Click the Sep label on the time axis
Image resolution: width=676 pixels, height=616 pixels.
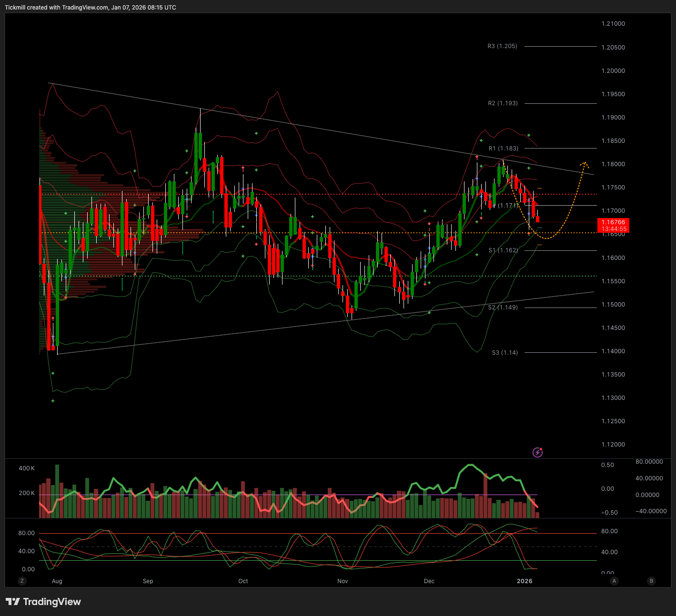[x=148, y=581]
